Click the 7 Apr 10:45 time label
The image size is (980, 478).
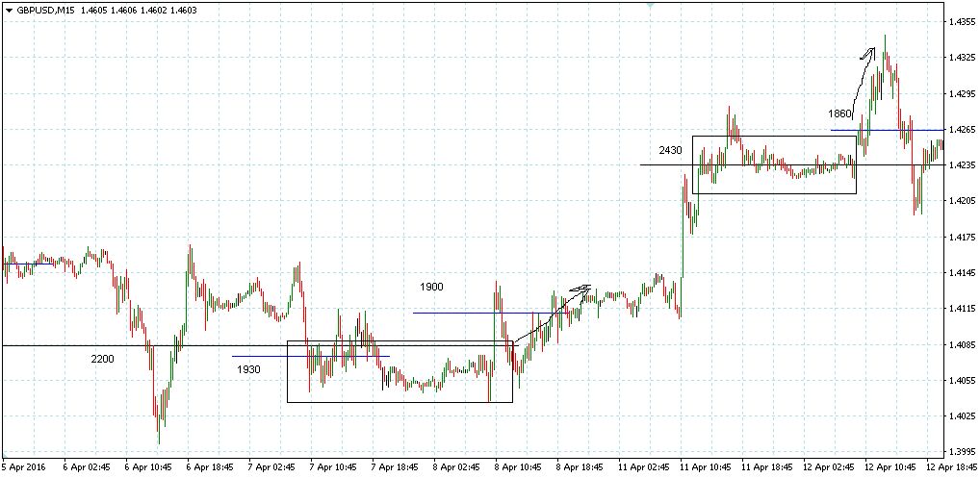[331, 465]
